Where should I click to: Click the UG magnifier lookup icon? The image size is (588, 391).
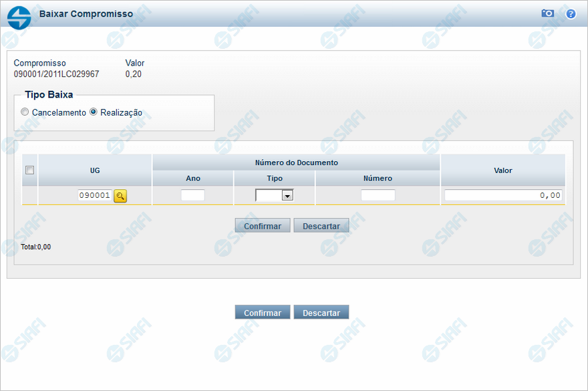[x=120, y=196]
